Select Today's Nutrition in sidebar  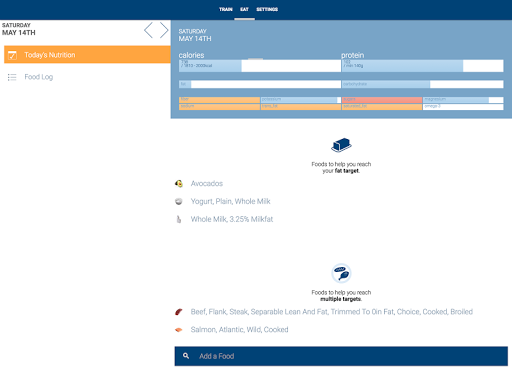tap(87, 55)
